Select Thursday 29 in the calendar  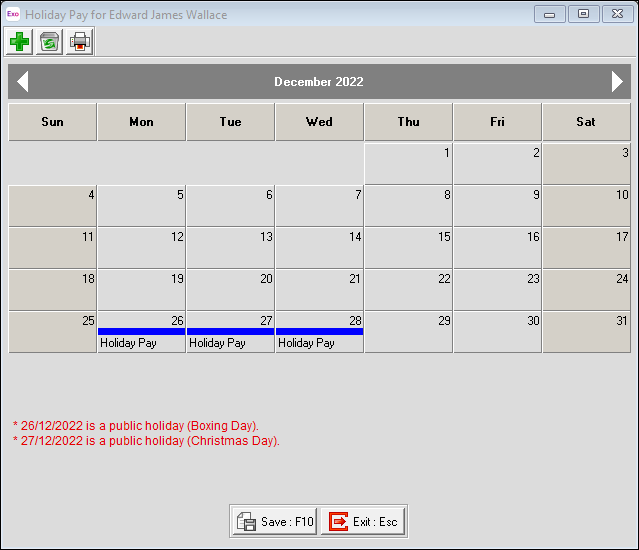click(x=408, y=332)
